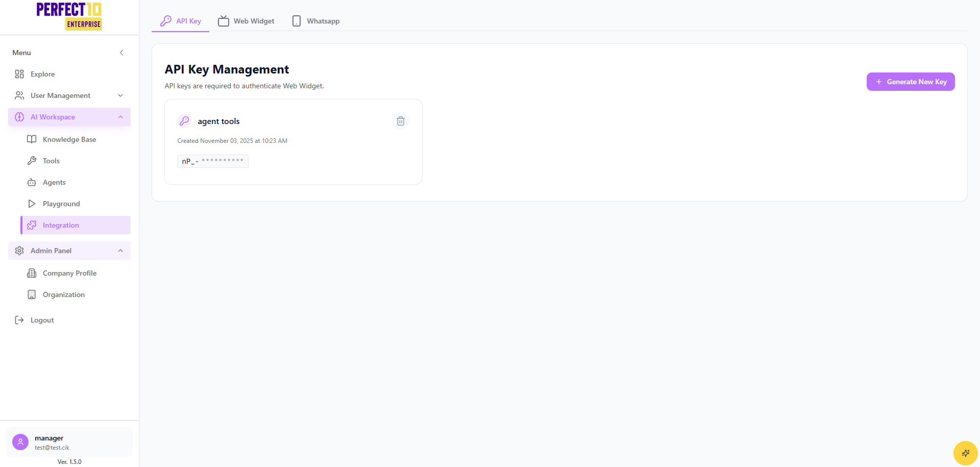Collapse the AI Workspace section chevron
This screenshot has width=980, height=467.
(x=120, y=117)
